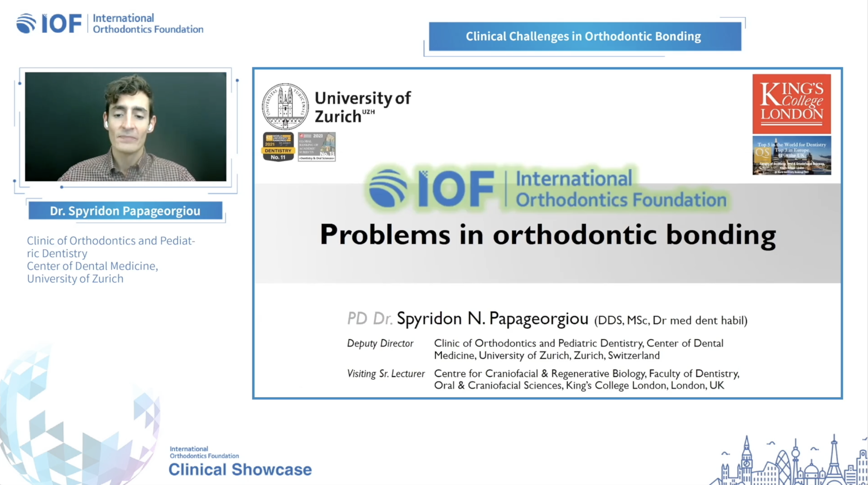The image size is (868, 485).
Task: Click "Center of Dental Medicine," sidebar text
Action: pyautogui.click(x=92, y=266)
